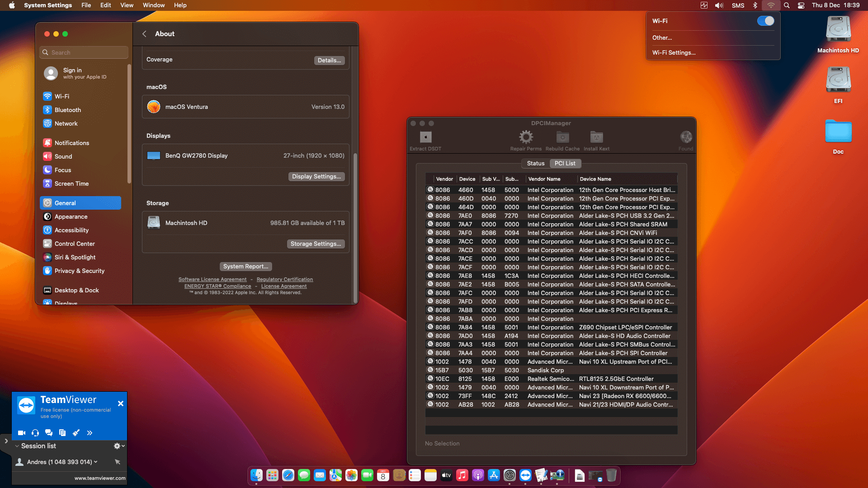Open App Store from the Dock
Viewport: 868px width, 488px height.
[494, 475]
